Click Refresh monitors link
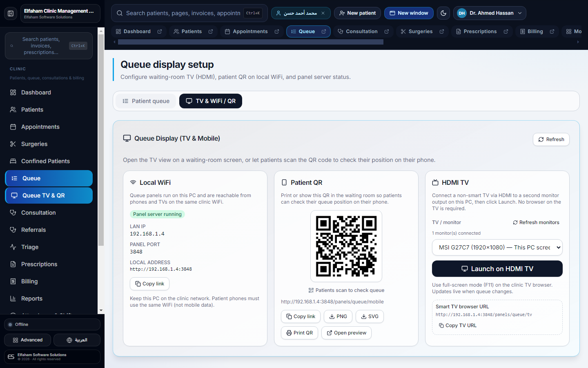The height and width of the screenshot is (368, 588). click(x=536, y=222)
